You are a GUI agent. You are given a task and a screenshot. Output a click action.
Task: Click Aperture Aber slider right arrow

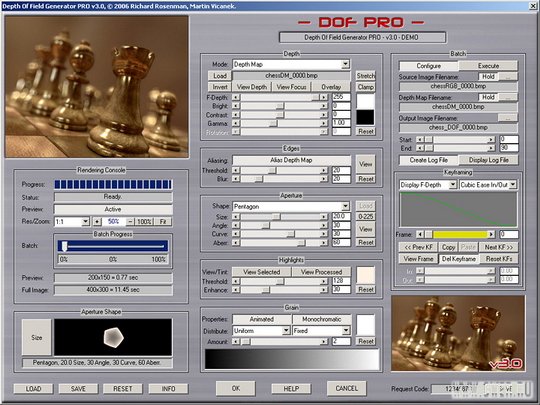(323, 242)
